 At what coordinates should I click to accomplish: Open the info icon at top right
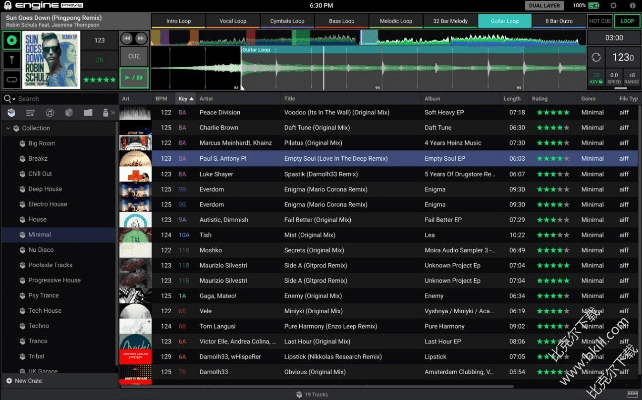tap(631, 5)
